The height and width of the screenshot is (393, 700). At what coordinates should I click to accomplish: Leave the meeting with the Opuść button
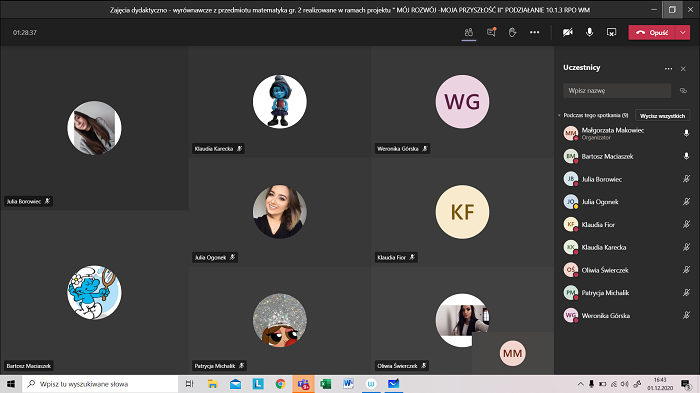[652, 33]
